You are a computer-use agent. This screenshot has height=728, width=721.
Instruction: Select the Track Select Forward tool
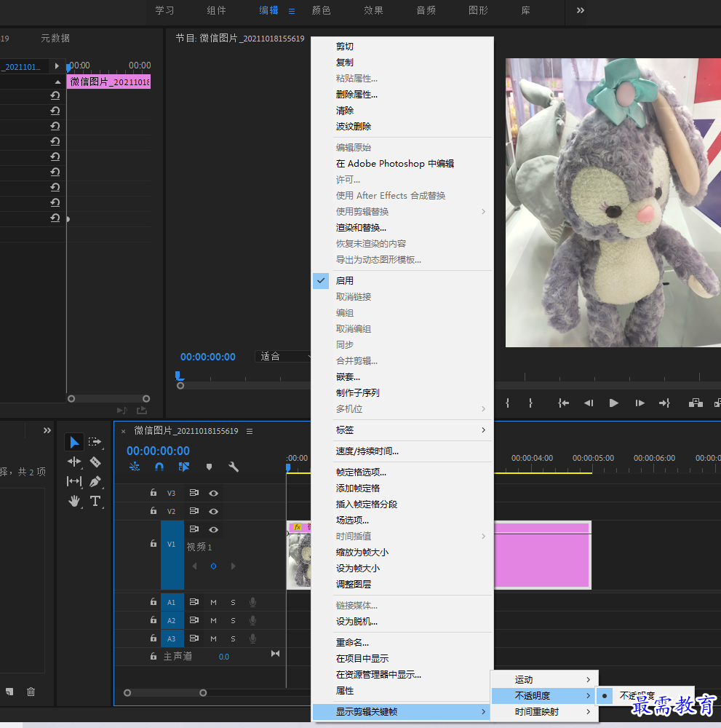95,442
